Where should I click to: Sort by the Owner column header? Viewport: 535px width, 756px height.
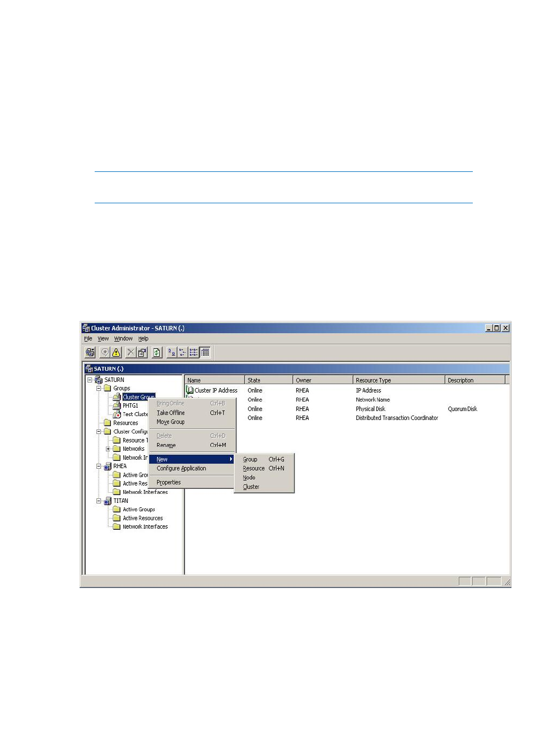(323, 380)
